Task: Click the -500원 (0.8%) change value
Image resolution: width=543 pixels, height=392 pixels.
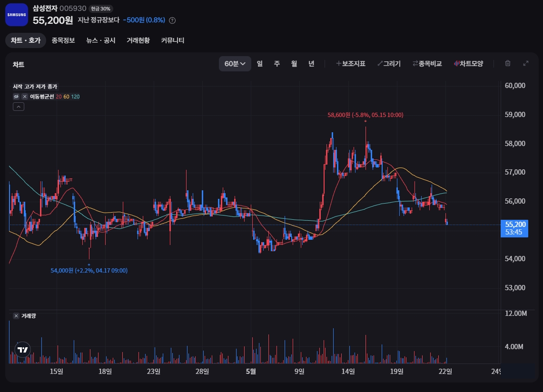Action: [x=144, y=20]
